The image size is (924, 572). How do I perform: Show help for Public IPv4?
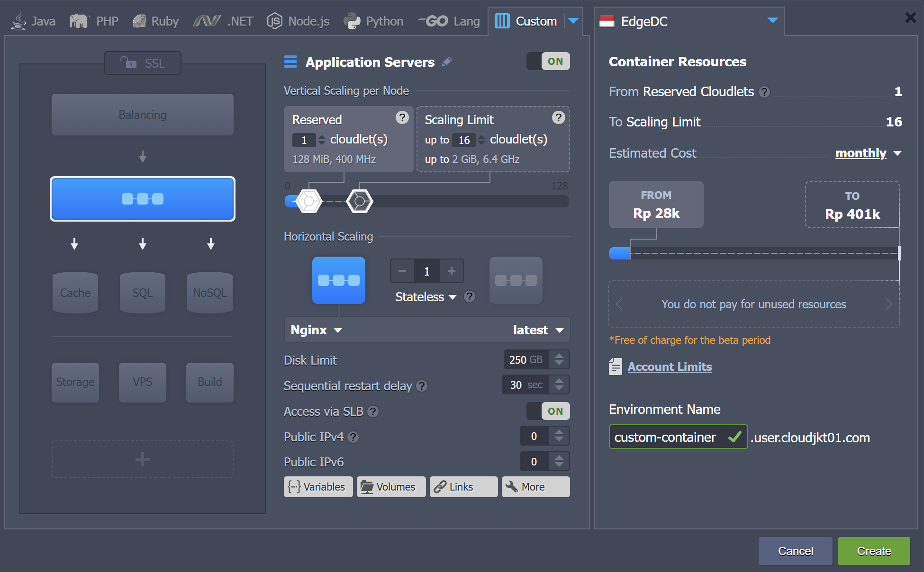tap(353, 437)
